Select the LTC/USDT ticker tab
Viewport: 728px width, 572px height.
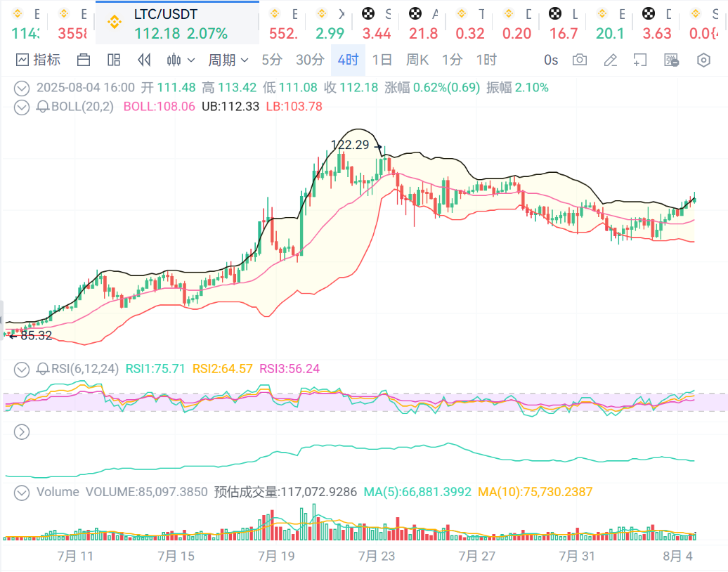pos(177,23)
